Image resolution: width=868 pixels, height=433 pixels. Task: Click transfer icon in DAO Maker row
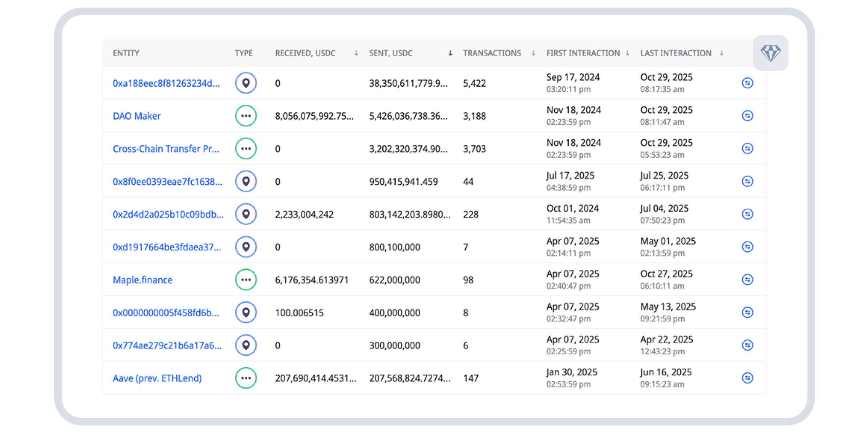coord(747,116)
